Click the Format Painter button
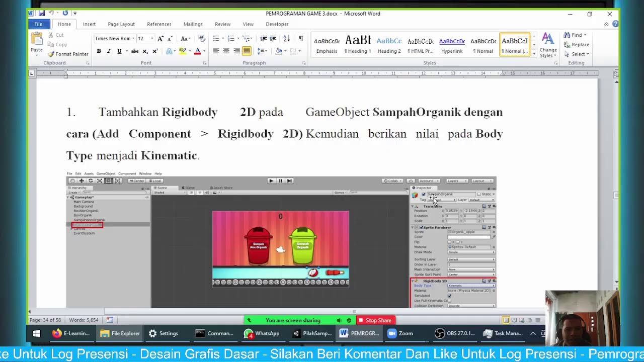This screenshot has height=362, width=644. (68, 54)
